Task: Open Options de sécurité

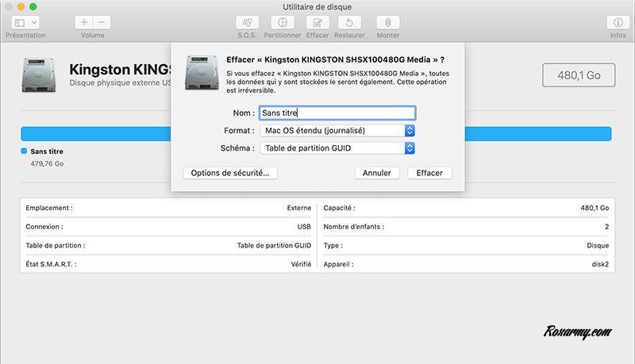Action: coord(230,173)
